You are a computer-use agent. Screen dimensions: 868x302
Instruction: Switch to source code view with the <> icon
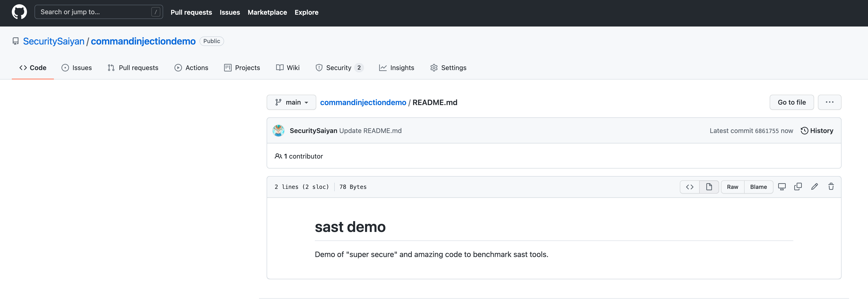point(690,187)
